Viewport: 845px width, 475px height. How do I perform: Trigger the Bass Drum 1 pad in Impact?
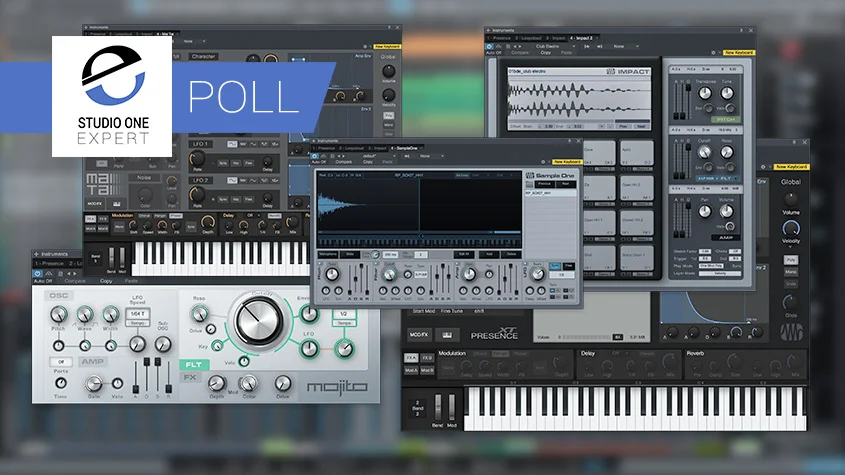pos(636,259)
